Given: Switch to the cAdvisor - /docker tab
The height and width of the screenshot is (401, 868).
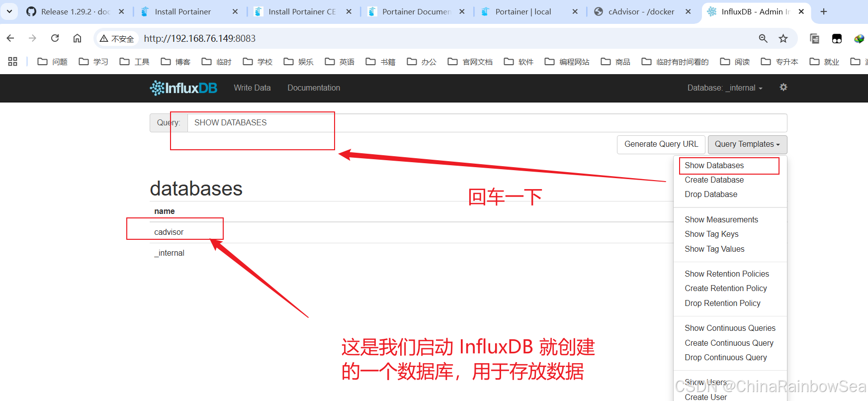Looking at the screenshot, I should pos(641,11).
